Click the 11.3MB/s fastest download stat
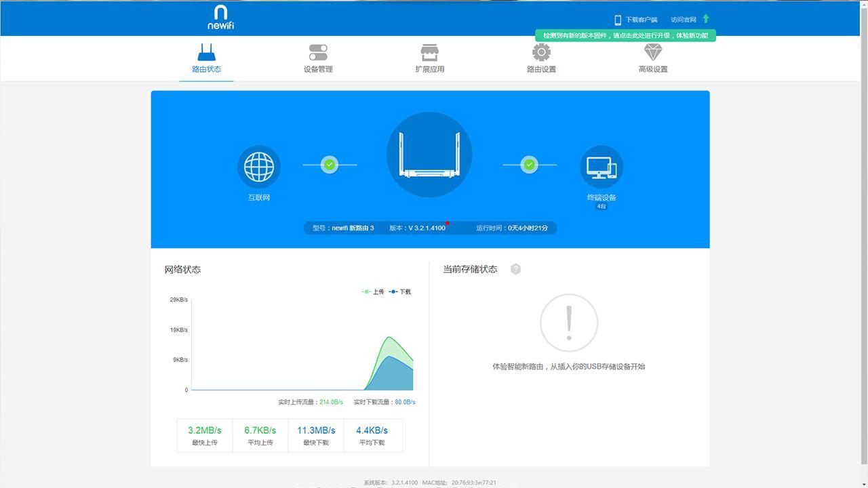868x488 pixels. [x=316, y=435]
